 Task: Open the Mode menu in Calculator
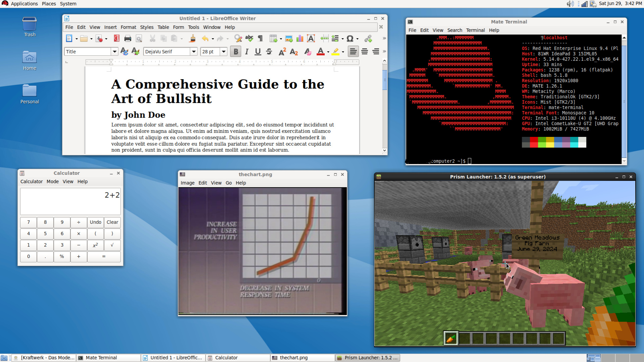[52, 182]
